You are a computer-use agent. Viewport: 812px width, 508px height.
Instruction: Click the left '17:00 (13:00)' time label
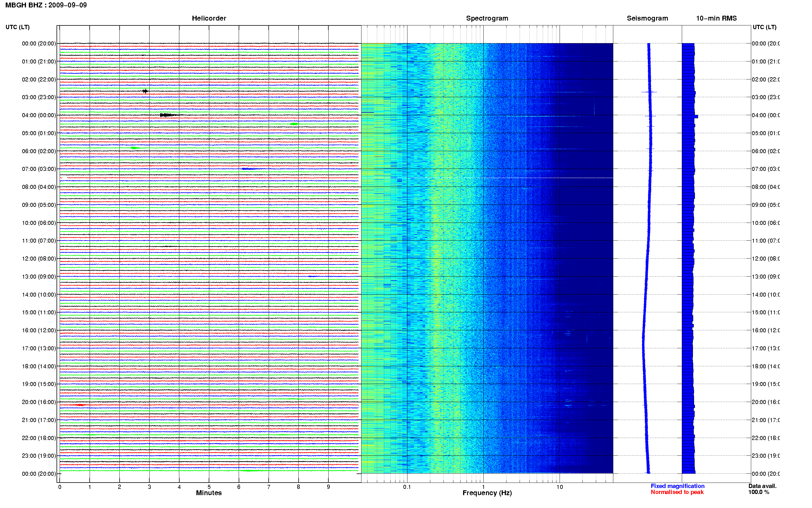click(39, 348)
